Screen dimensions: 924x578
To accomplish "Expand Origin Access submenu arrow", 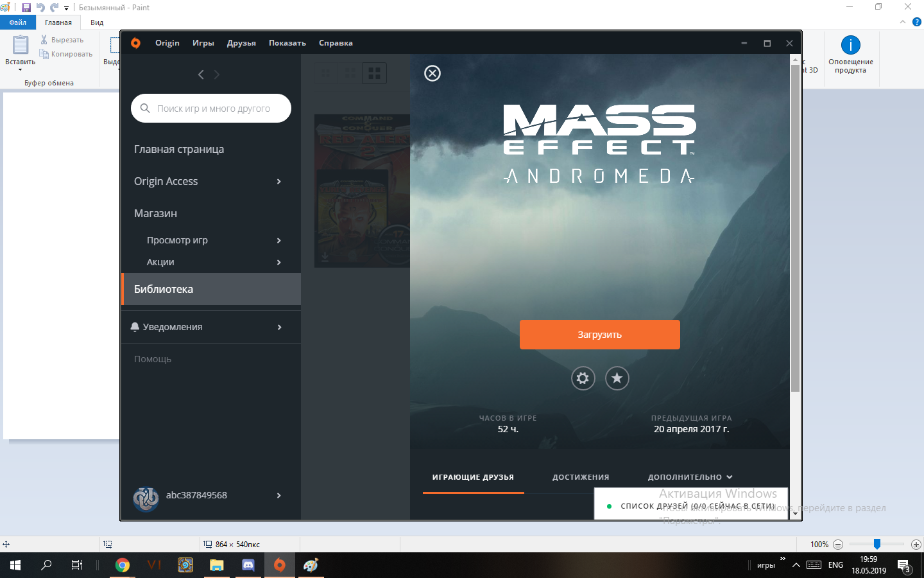I will click(x=278, y=182).
